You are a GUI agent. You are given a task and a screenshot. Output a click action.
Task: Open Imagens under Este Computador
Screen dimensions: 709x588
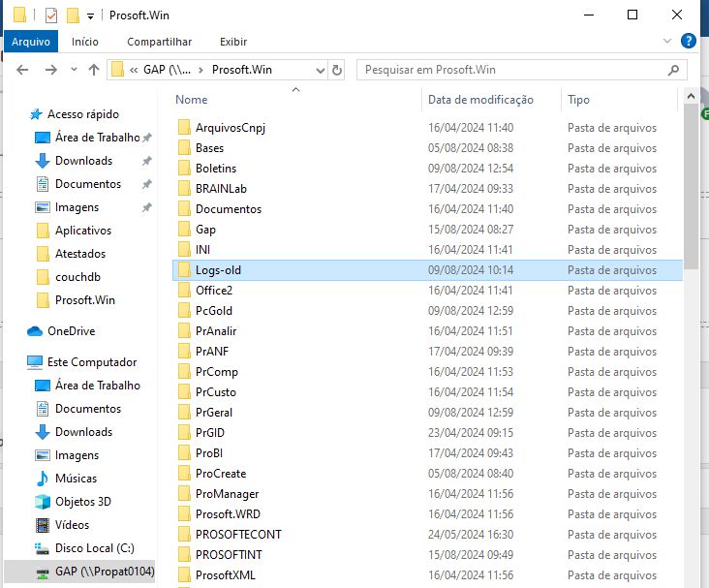click(77, 455)
